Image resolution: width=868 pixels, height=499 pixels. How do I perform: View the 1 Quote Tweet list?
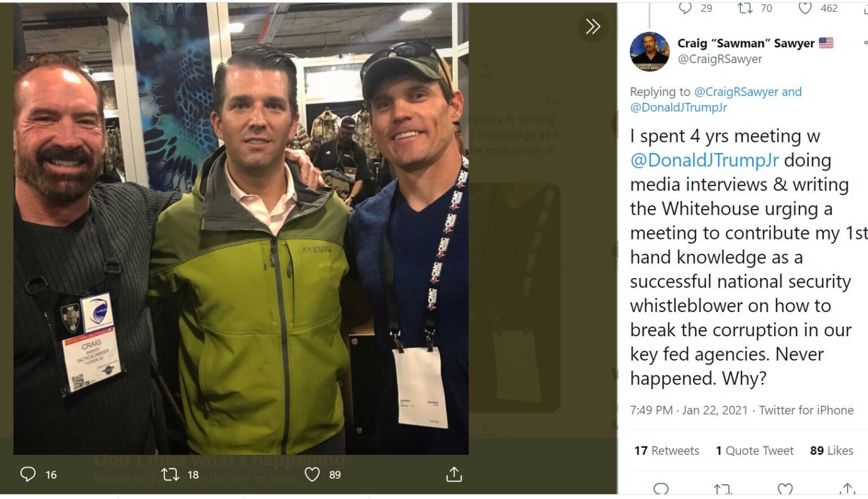tap(754, 450)
